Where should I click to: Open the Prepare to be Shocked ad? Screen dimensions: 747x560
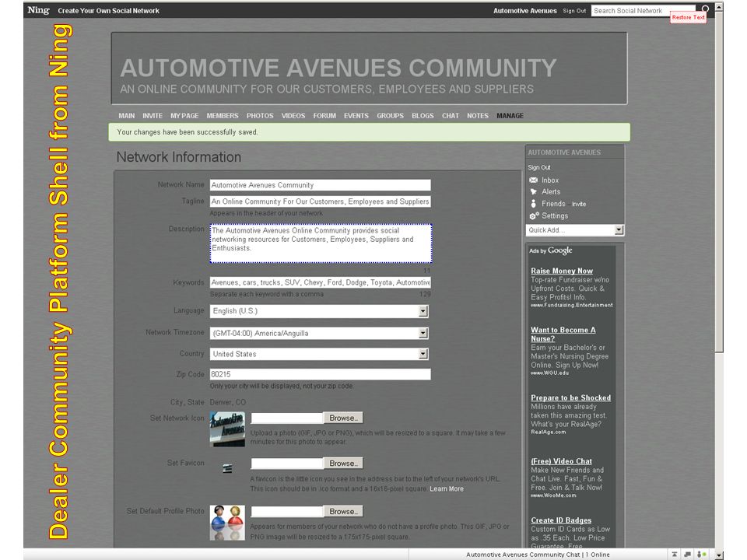coord(570,397)
